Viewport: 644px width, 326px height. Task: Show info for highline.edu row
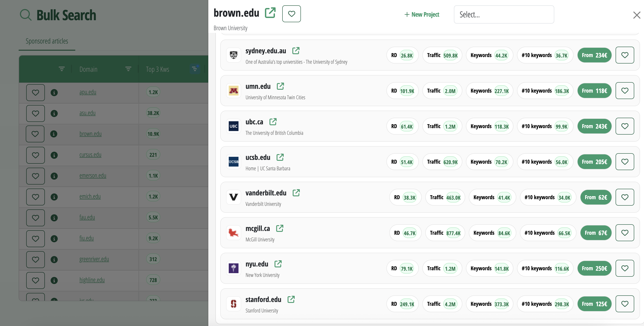click(54, 280)
